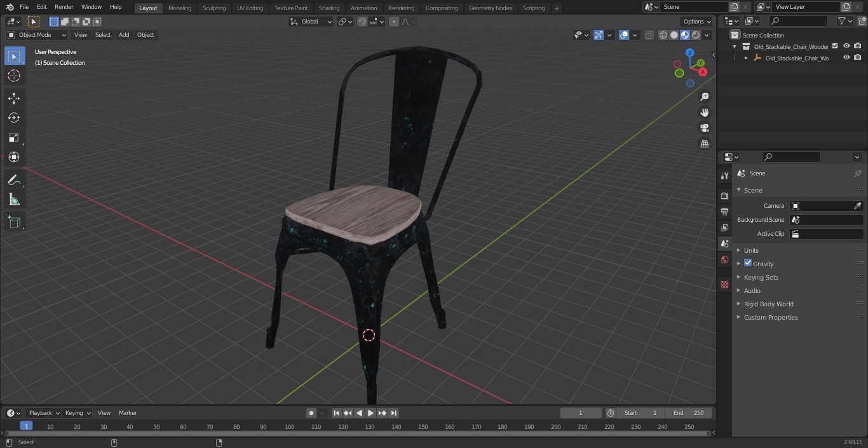Open the Object Mode dropdown

point(37,35)
